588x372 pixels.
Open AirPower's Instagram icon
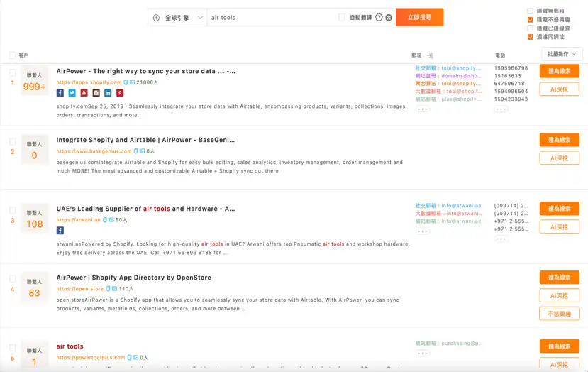[96, 93]
